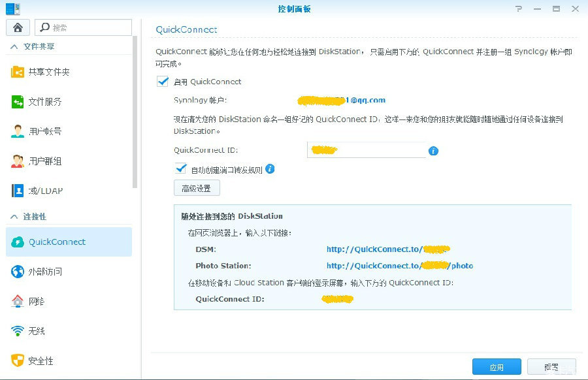Image resolution: width=588 pixels, height=380 pixels.
Task: Toggle 自动创建端口转发规则 checkbox
Action: tap(181, 168)
